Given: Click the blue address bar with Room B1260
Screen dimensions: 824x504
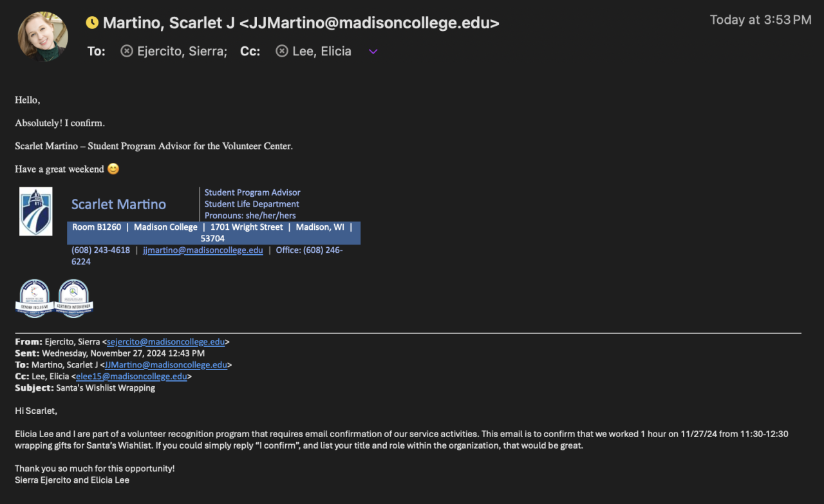Looking at the screenshot, I should (213, 232).
